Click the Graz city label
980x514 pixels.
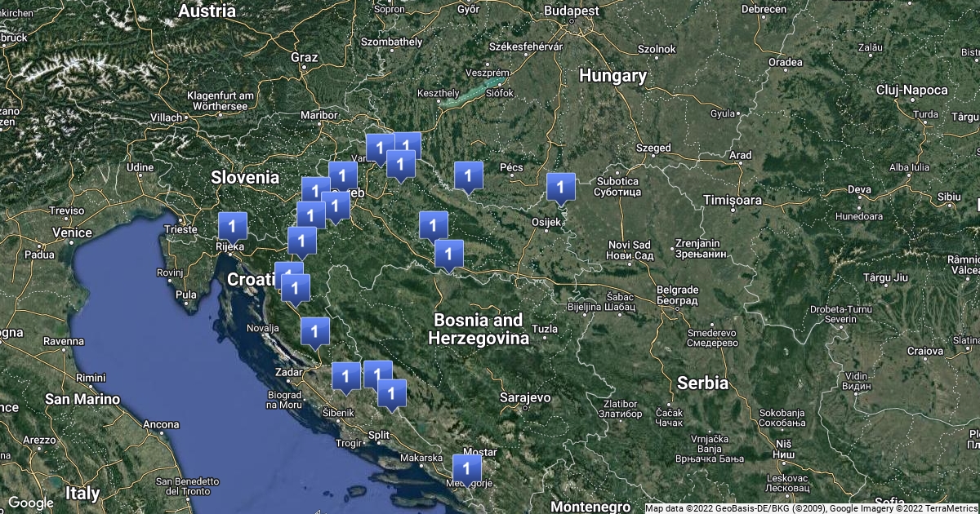tap(304, 57)
